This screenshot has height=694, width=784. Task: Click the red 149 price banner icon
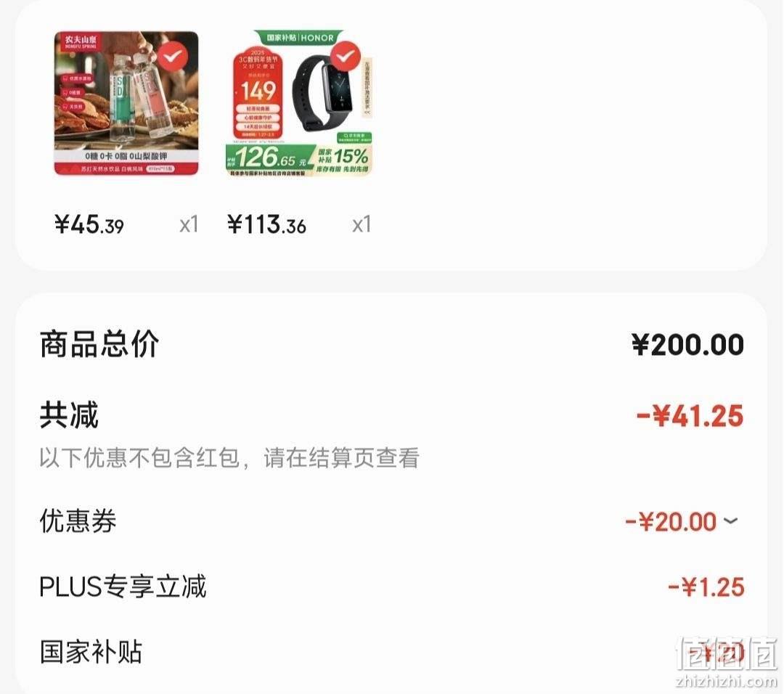(x=258, y=92)
